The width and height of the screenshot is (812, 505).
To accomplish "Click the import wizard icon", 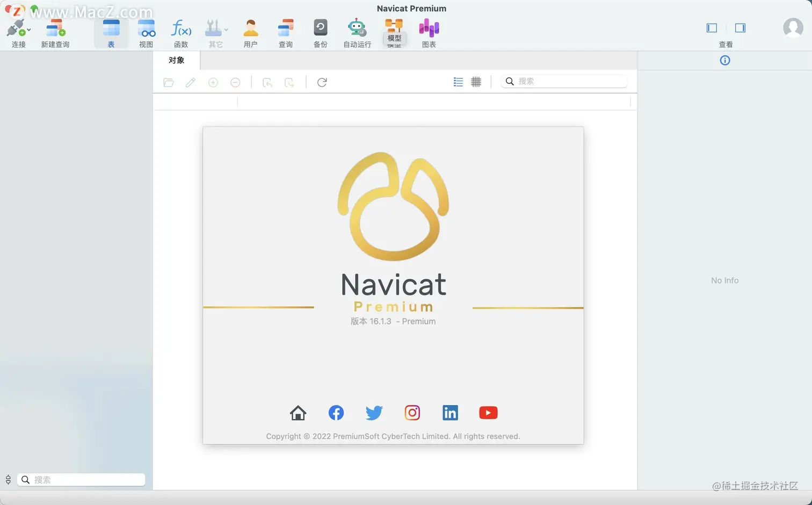I will pyautogui.click(x=267, y=82).
